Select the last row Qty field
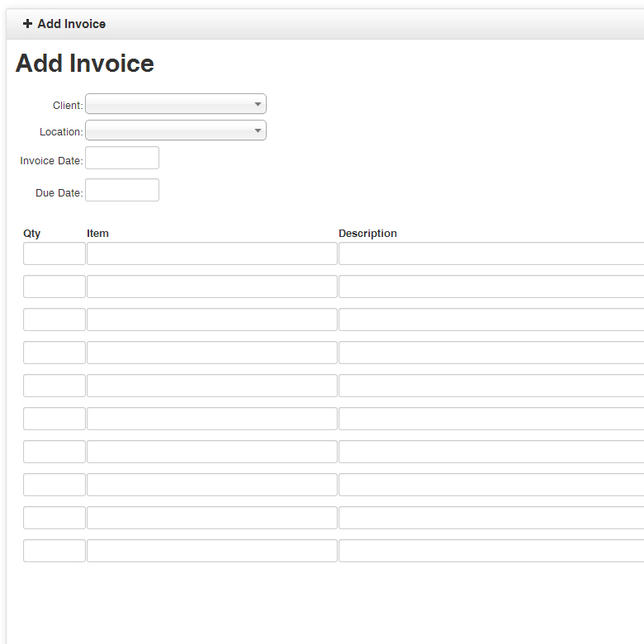Image resolution: width=644 pixels, height=644 pixels. point(54,551)
